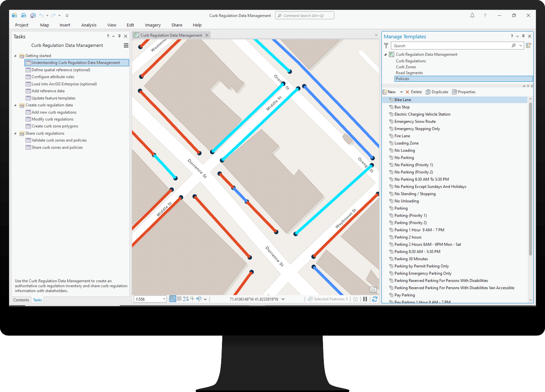Viewport: 545px width, 392px height.
Task: Click the New Project icon in title bar
Action: click(x=14, y=15)
